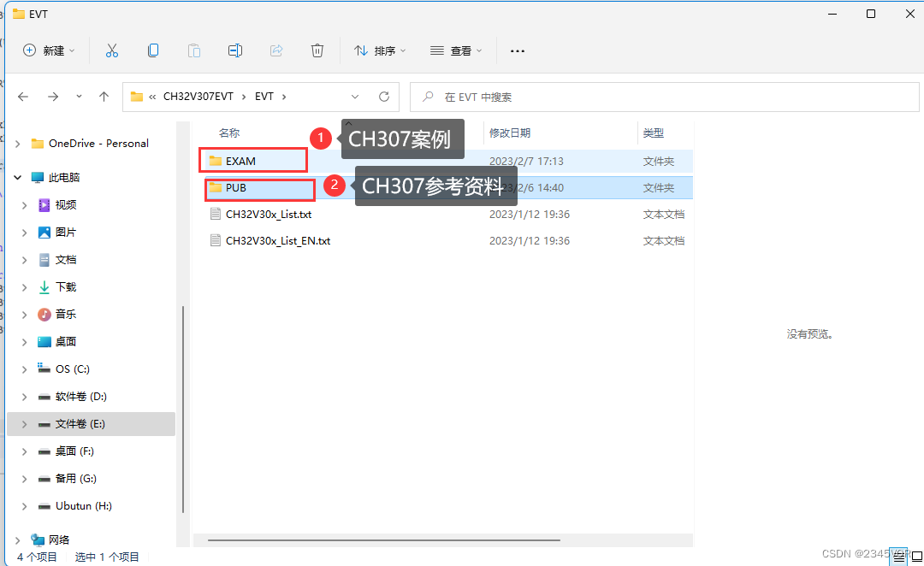Viewport: 924px width, 566px height.
Task: Click the horizontal scrollbar in file list
Action: tap(383, 539)
